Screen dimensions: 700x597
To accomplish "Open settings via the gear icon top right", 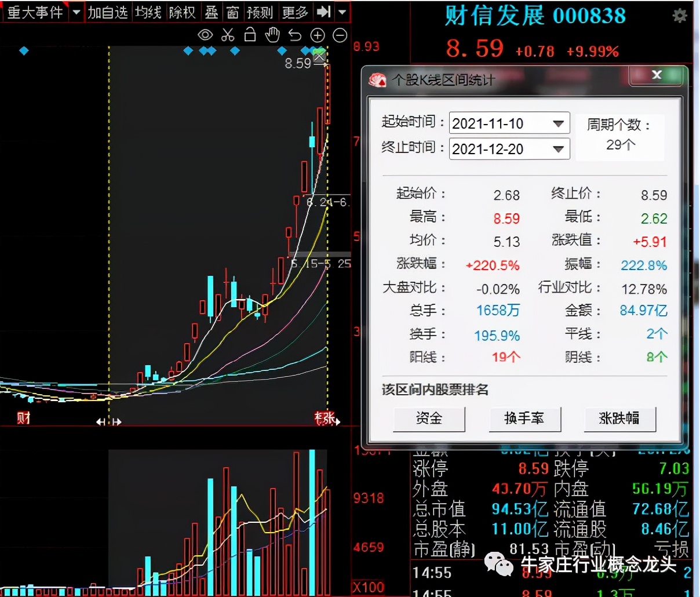I will 679,16.
